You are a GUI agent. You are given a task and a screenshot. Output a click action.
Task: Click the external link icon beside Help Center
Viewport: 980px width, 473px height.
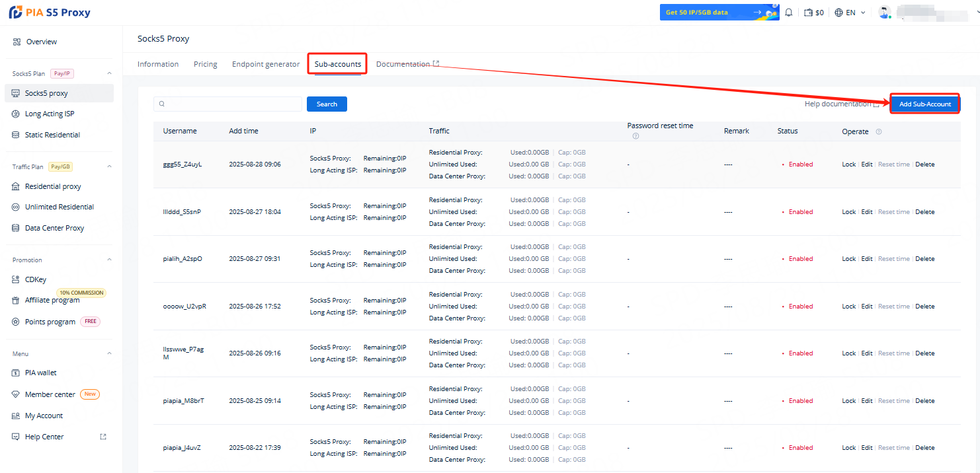102,437
